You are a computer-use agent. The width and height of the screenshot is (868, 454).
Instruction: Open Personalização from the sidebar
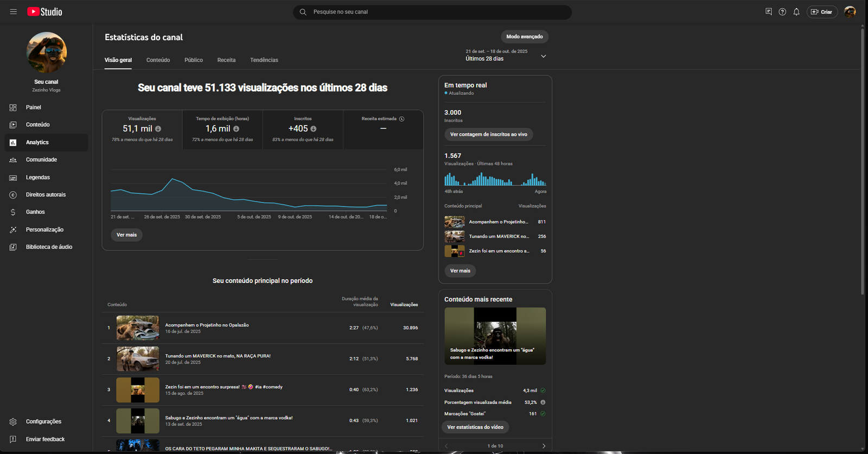(x=44, y=229)
